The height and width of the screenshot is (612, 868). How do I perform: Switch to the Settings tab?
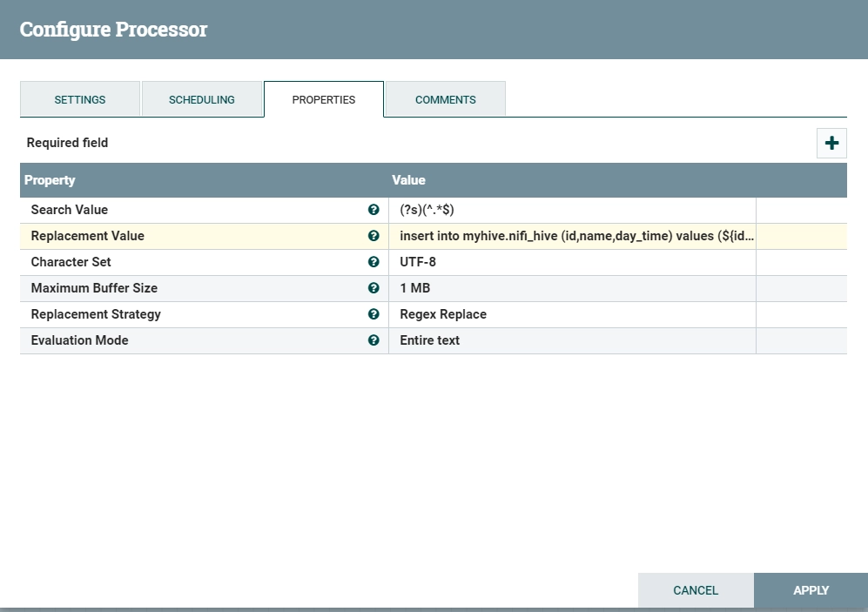pos(80,99)
